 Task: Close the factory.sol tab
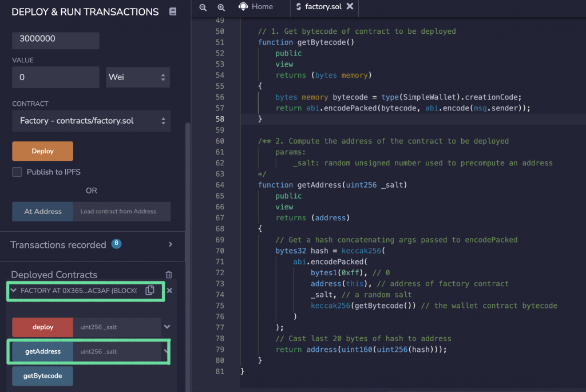tap(350, 6)
